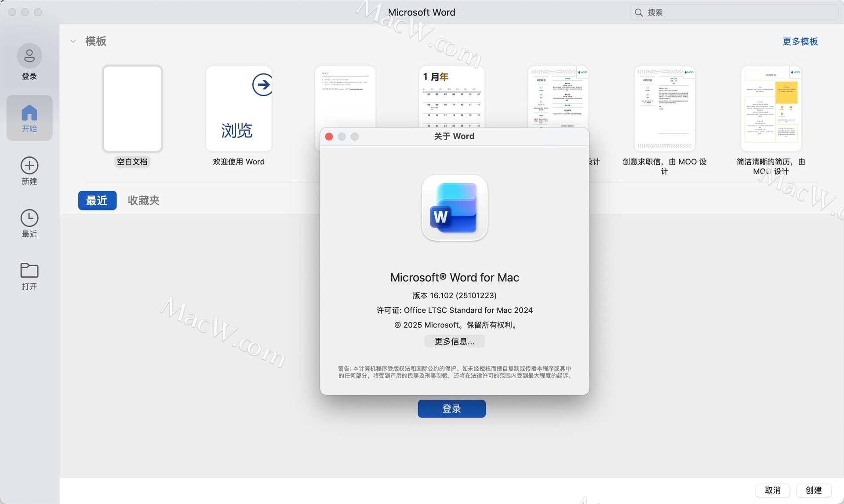Select the 1月 calendar template thumbnail
Viewport: 844px width, 504px height.
[451, 97]
